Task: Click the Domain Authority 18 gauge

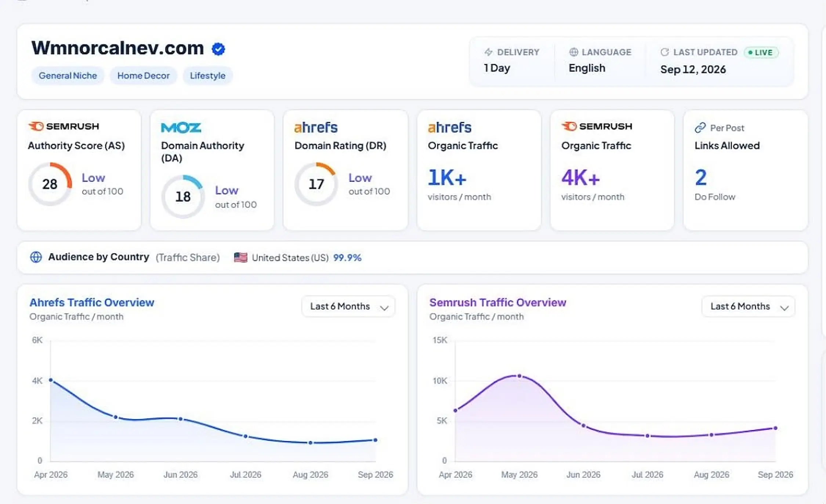Action: [183, 197]
